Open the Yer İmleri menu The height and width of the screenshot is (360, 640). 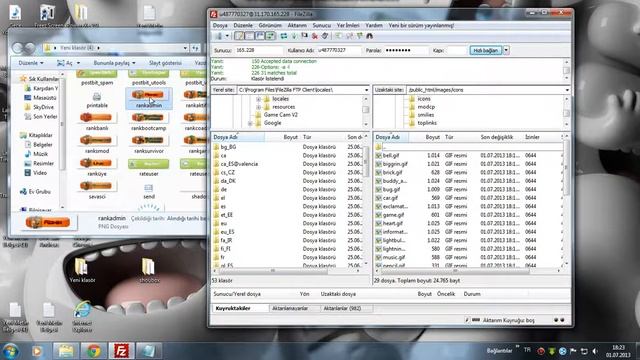(348, 25)
